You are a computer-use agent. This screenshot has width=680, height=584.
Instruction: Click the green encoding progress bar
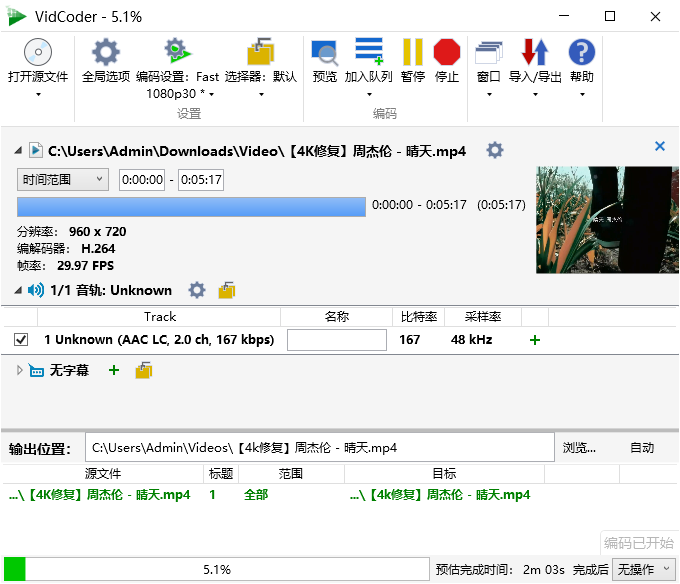pos(216,569)
